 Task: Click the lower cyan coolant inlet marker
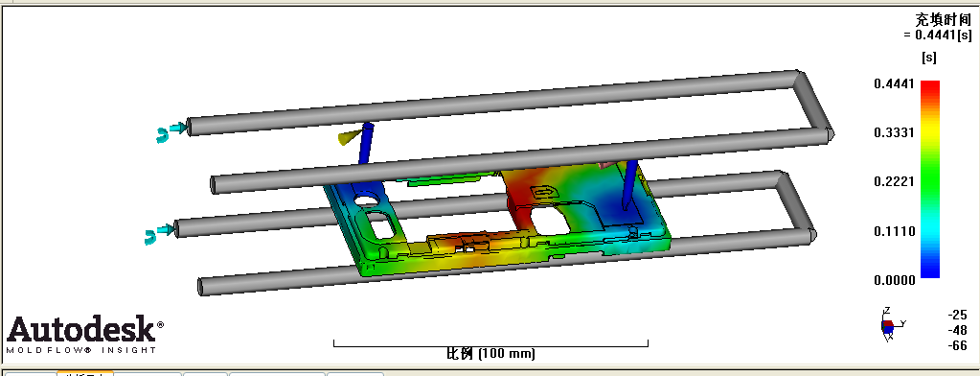[159, 234]
